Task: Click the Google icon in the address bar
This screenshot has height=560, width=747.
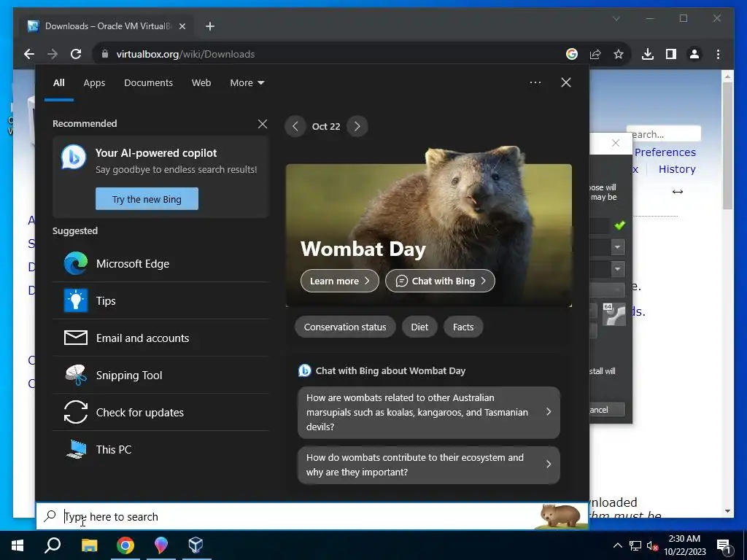Action: (x=572, y=54)
